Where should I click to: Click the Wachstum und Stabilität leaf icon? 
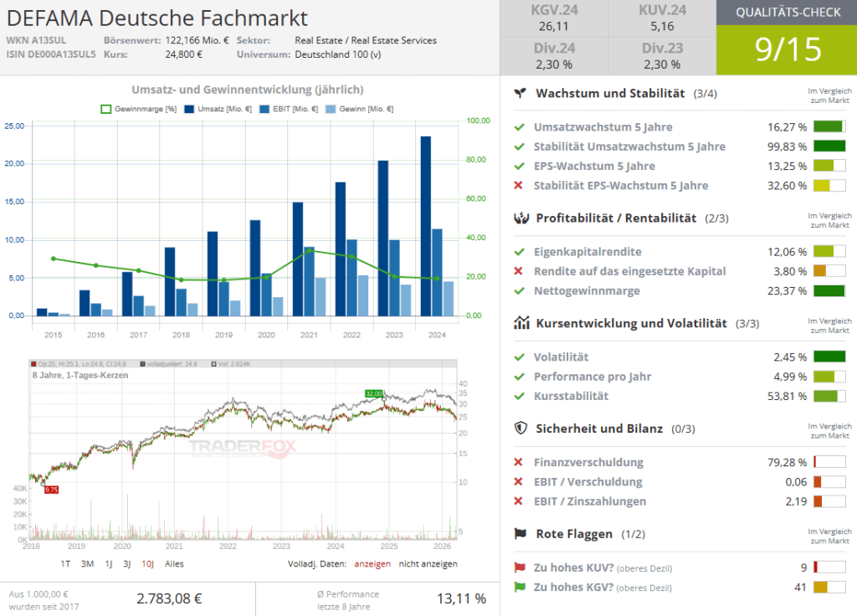pos(520,93)
